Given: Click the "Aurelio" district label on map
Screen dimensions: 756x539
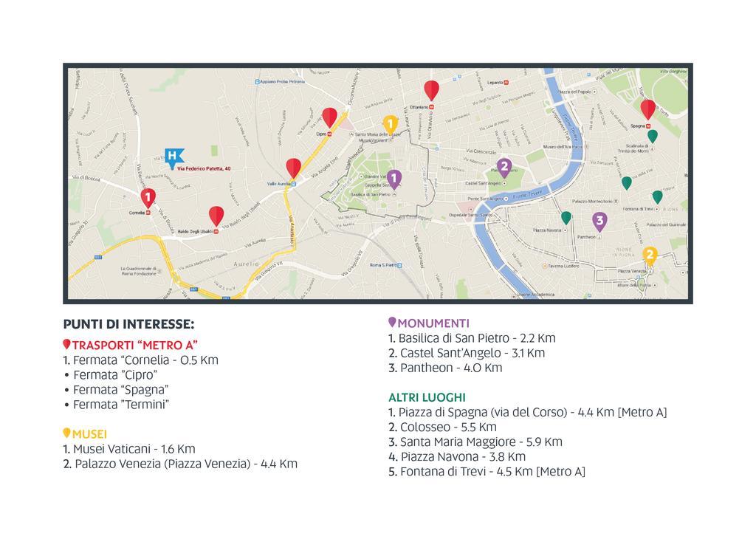Looking at the screenshot, I should point(246,264).
